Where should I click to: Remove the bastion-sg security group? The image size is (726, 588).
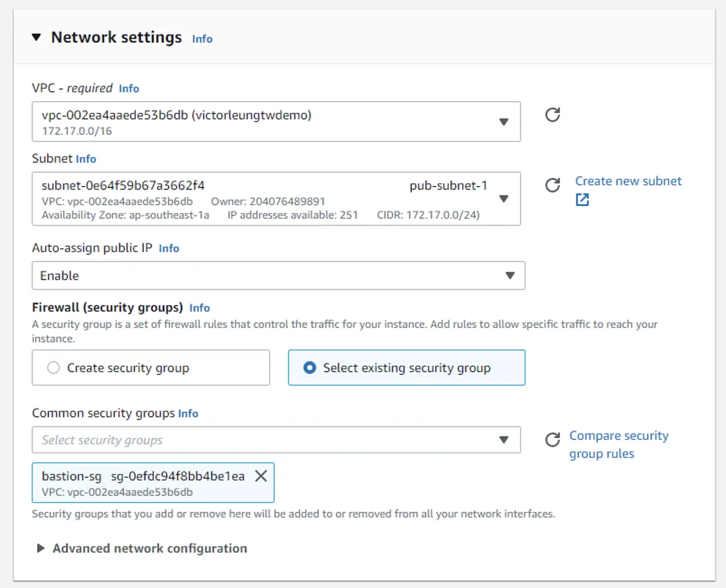[261, 476]
